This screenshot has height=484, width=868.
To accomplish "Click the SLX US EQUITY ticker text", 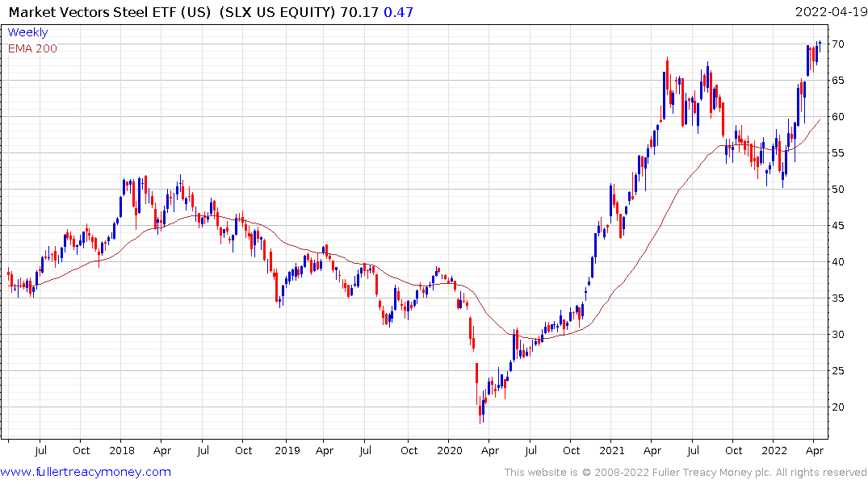I will coord(277,12).
